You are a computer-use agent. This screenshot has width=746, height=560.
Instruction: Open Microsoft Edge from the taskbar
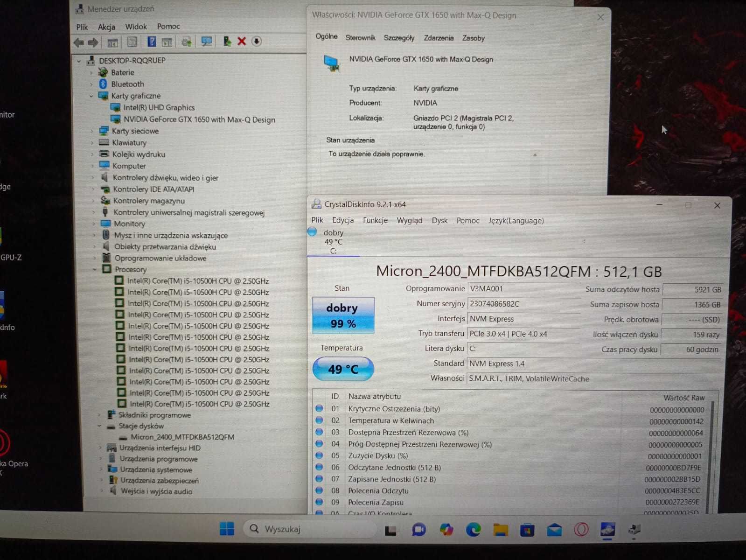coord(473,529)
